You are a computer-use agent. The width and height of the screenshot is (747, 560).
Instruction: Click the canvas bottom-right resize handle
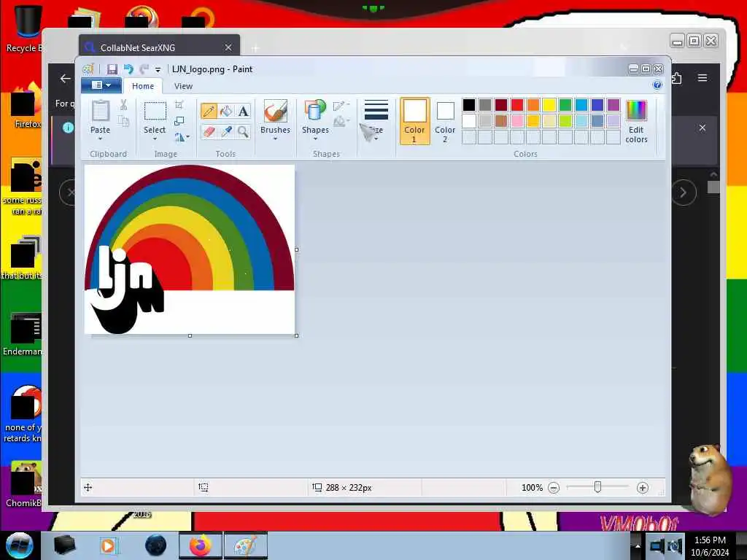pyautogui.click(x=296, y=335)
